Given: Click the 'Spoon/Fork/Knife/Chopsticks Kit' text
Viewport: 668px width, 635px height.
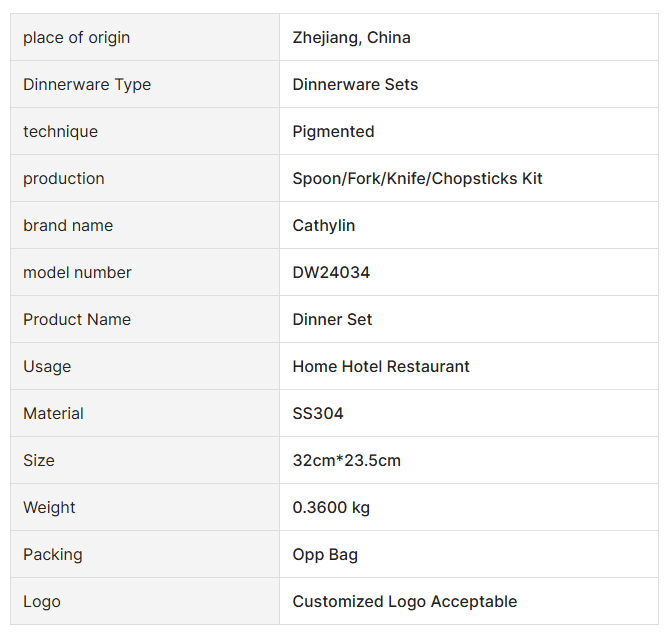Looking at the screenshot, I should [417, 179].
